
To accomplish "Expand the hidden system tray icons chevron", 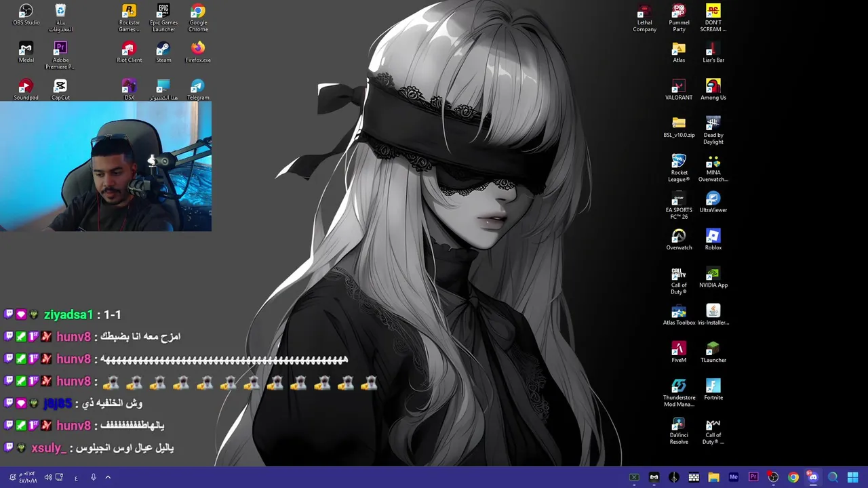I will 108,477.
